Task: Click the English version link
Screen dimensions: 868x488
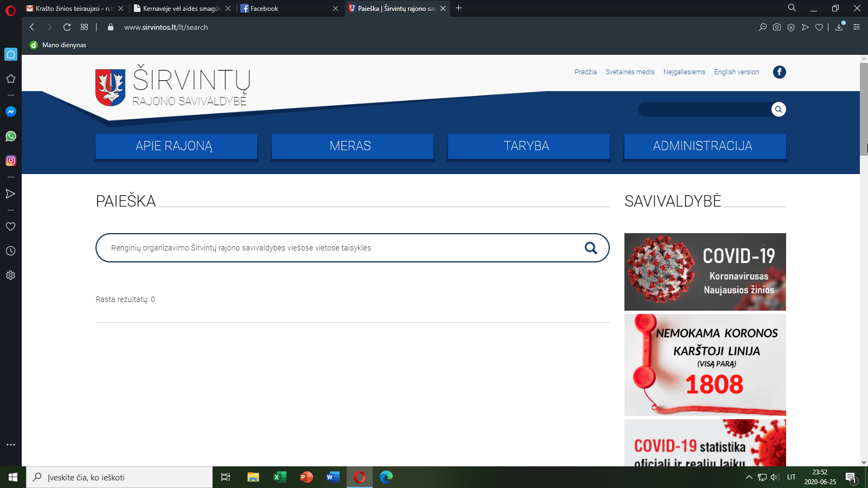Action: 736,72
